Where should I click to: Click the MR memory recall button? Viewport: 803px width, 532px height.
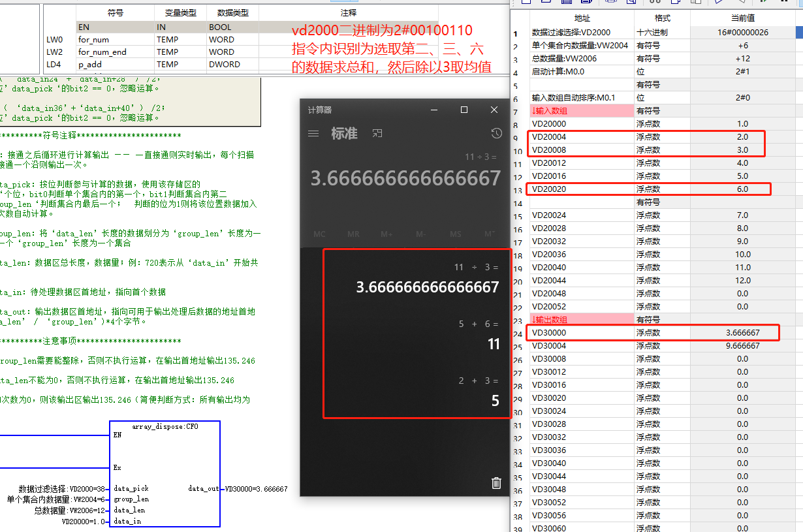pos(353,234)
